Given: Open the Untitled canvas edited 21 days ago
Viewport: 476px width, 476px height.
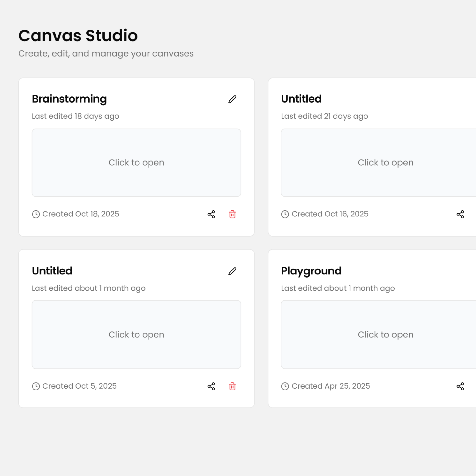Looking at the screenshot, I should (385, 163).
